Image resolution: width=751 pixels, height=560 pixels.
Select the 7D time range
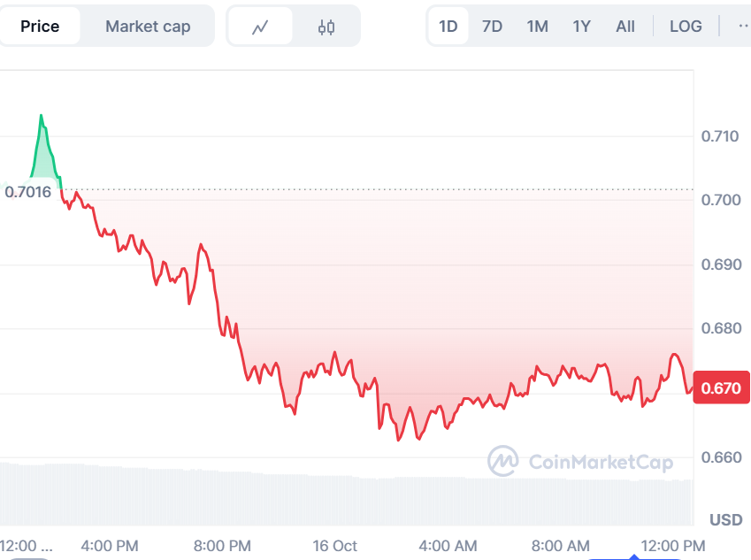[492, 26]
